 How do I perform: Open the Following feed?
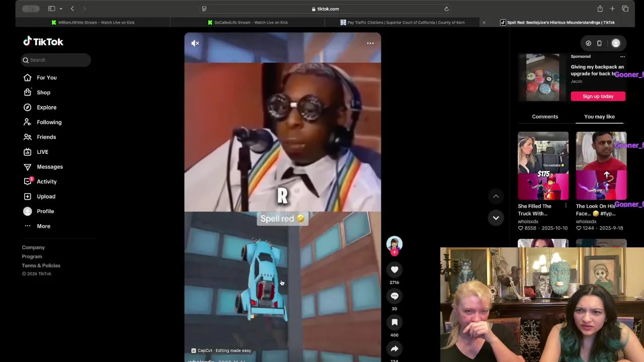43,122
